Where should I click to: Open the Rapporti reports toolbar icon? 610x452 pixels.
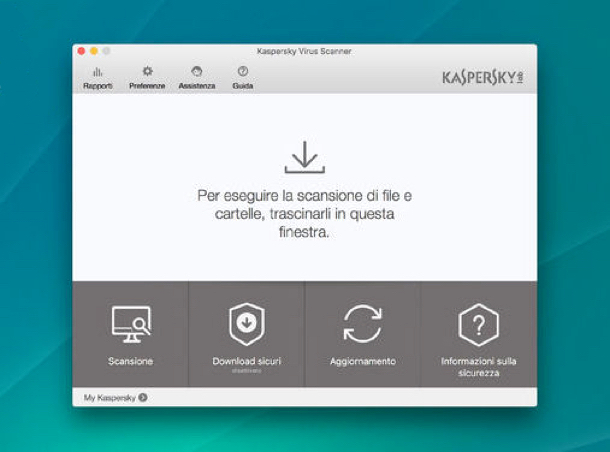(x=97, y=72)
